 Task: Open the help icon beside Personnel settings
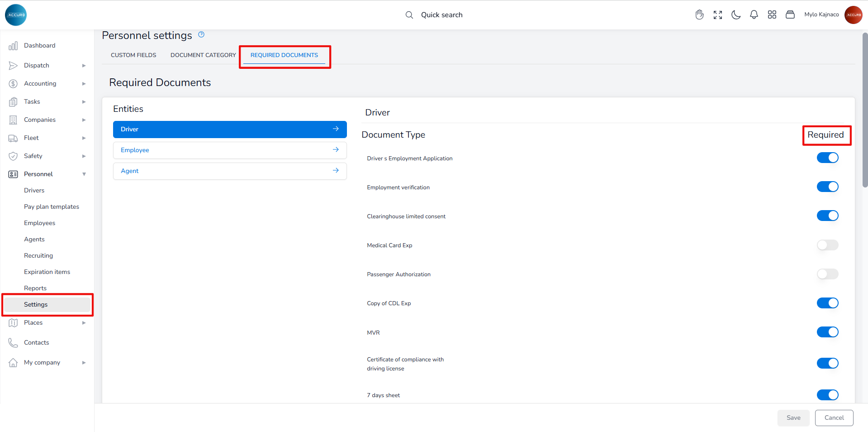coord(201,34)
